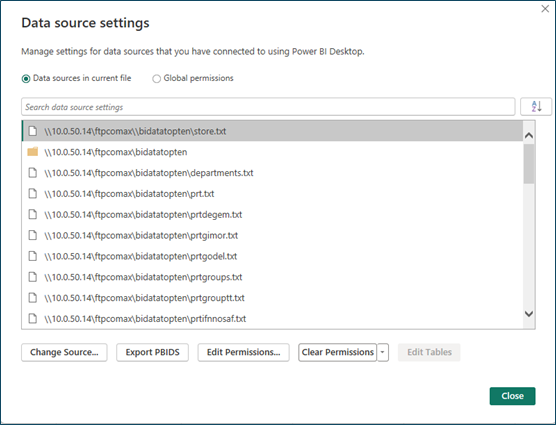Click the file icon beside prtgimor.txt
Viewport: 556px width, 425px height.
[x=33, y=235]
